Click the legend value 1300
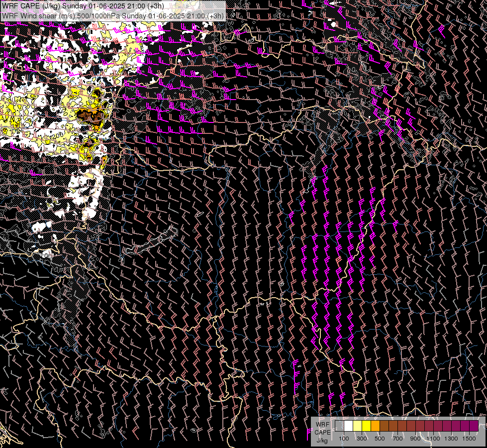This screenshot has height=448, width=487. [451, 439]
